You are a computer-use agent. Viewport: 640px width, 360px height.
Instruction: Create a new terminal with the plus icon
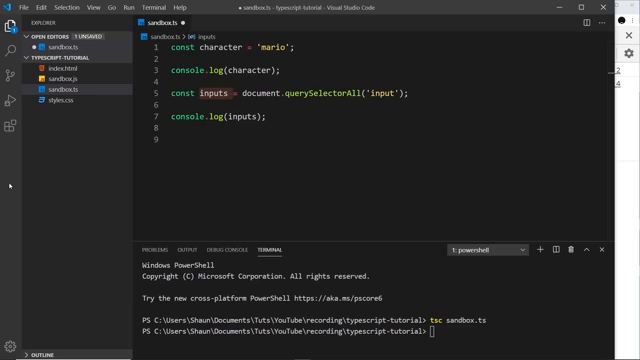click(540, 249)
